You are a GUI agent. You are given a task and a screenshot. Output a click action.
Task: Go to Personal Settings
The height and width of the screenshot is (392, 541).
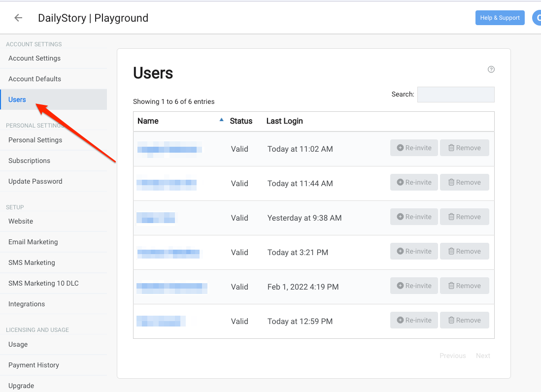click(x=54, y=140)
